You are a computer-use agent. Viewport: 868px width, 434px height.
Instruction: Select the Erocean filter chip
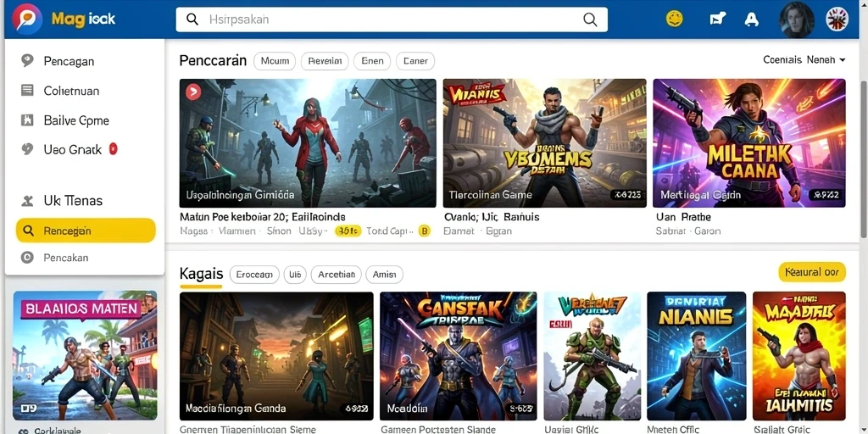[254, 274]
